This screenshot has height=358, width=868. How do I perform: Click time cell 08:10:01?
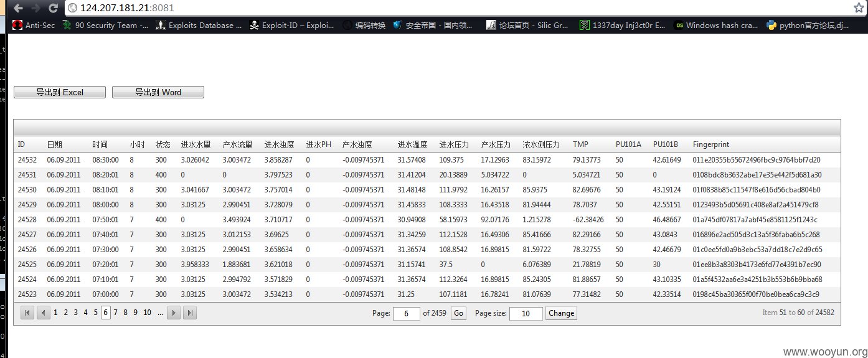pyautogui.click(x=104, y=190)
